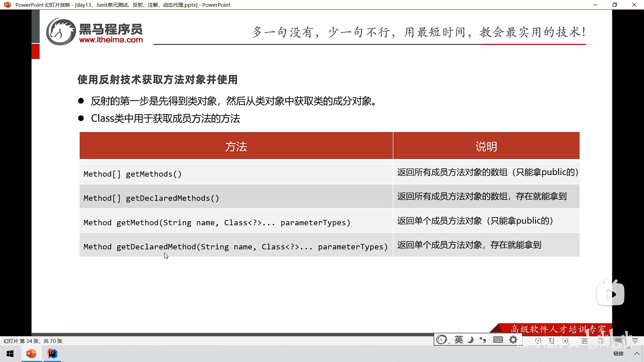Switch to the PowerPoint taskbar app
Screen dimensions: 644x362
coord(32,354)
